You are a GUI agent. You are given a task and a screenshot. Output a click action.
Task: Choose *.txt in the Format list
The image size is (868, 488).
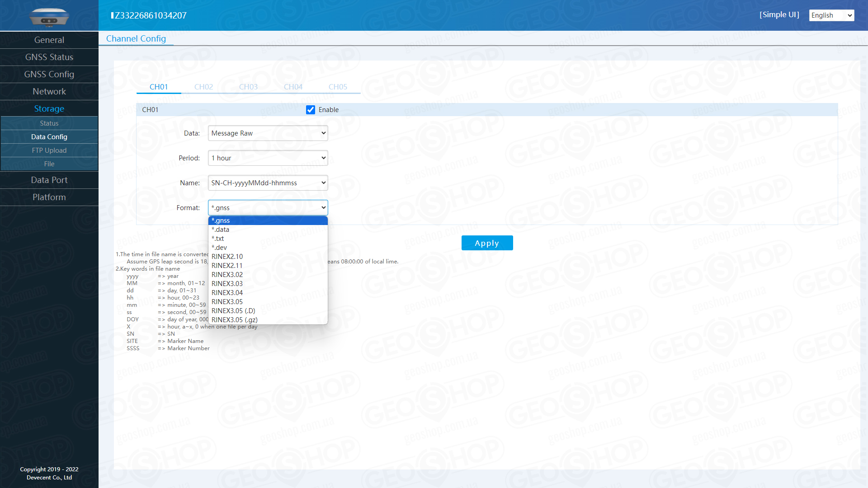click(268, 239)
